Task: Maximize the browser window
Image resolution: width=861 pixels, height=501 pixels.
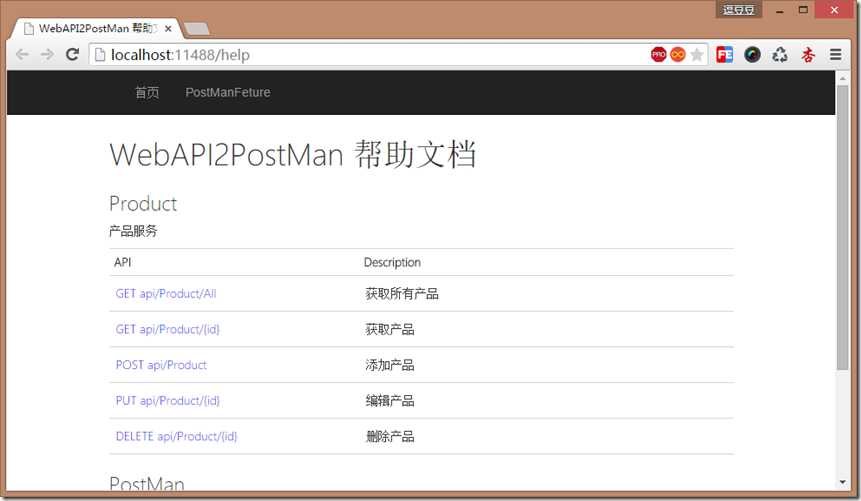Action: (x=803, y=10)
